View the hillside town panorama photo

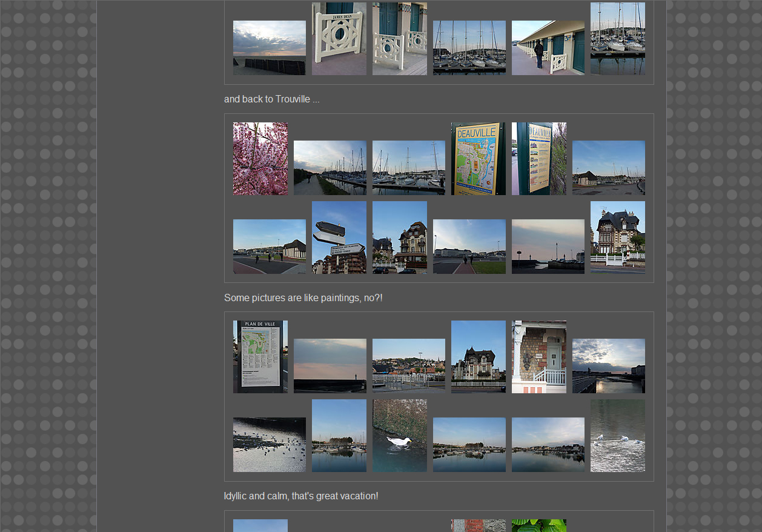tap(408, 366)
